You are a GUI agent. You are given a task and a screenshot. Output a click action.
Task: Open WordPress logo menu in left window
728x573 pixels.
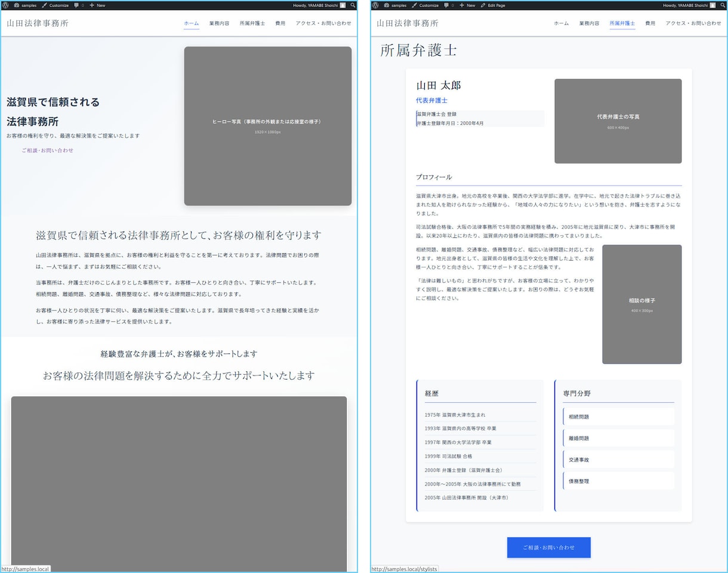click(x=6, y=5)
